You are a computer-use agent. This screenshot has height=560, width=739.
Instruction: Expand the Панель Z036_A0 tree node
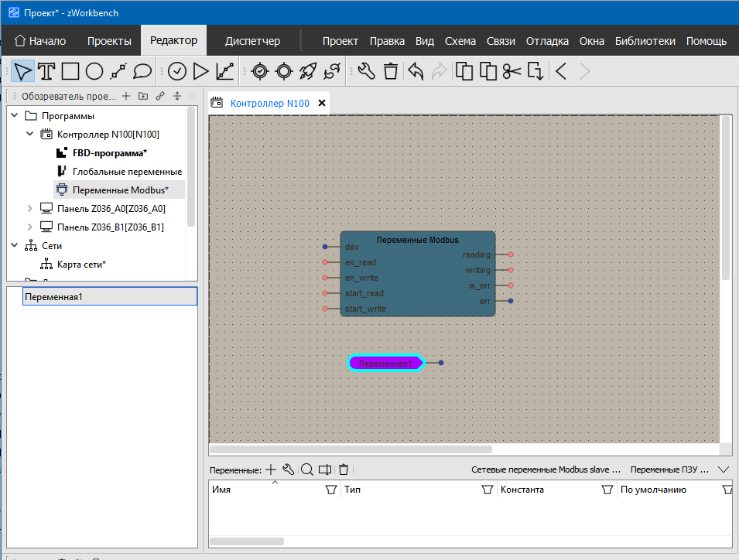[x=29, y=208]
